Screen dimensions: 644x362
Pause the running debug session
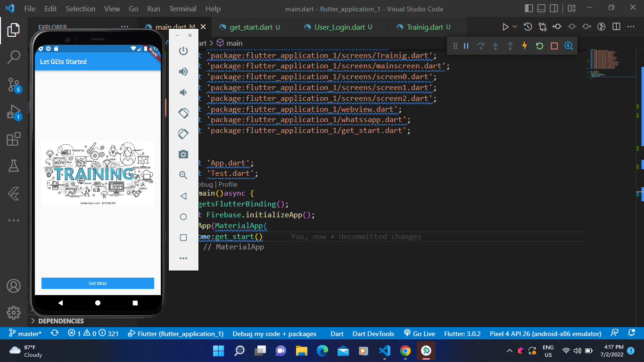[x=466, y=46]
